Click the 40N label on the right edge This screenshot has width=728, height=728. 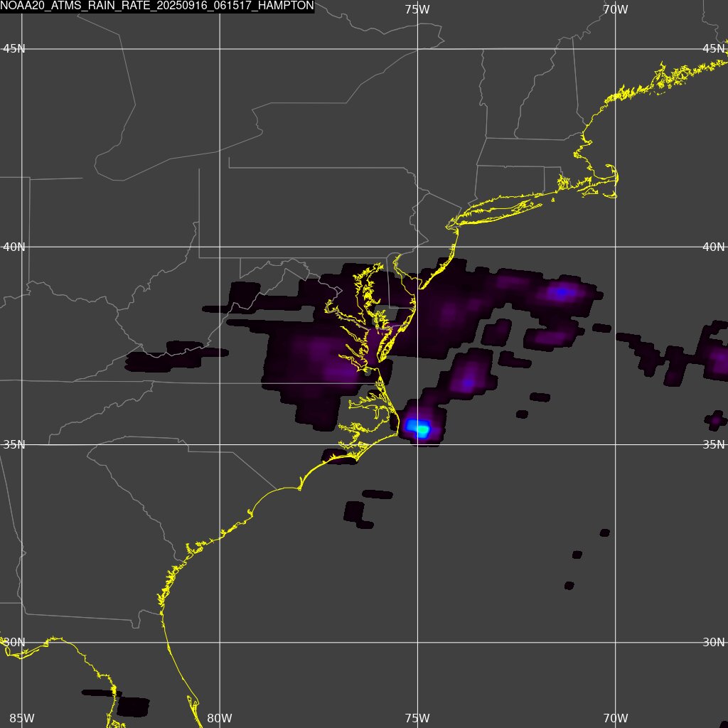[714, 247]
